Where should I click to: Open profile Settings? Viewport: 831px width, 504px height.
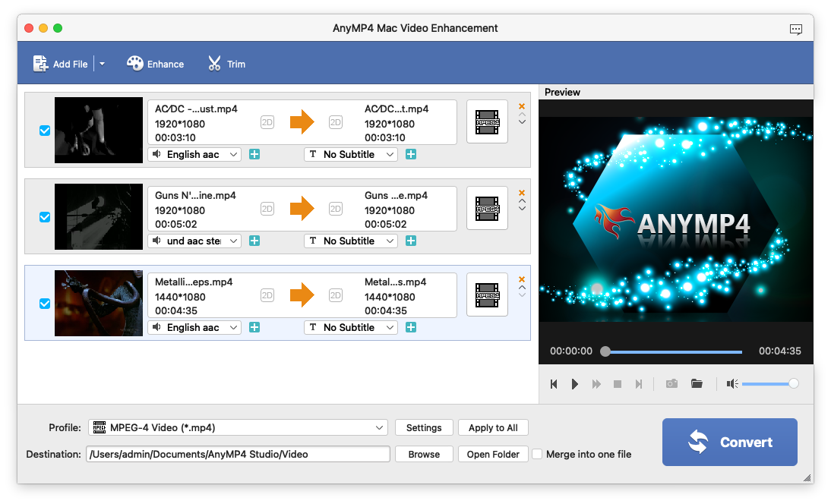point(424,428)
